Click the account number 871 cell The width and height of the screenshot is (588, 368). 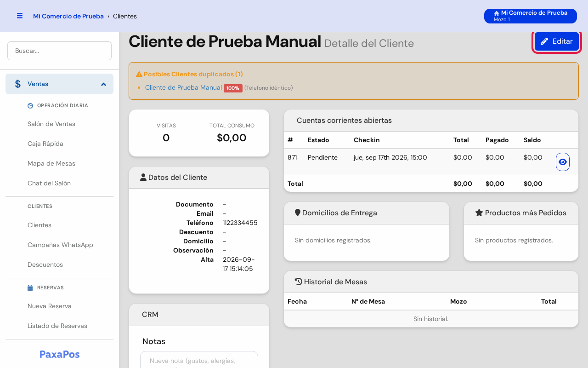click(292, 157)
